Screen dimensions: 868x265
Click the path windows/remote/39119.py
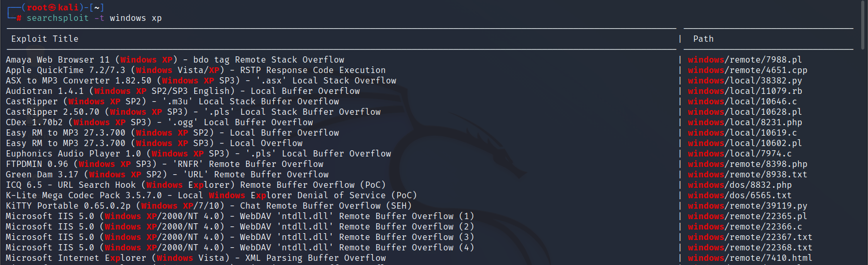747,206
